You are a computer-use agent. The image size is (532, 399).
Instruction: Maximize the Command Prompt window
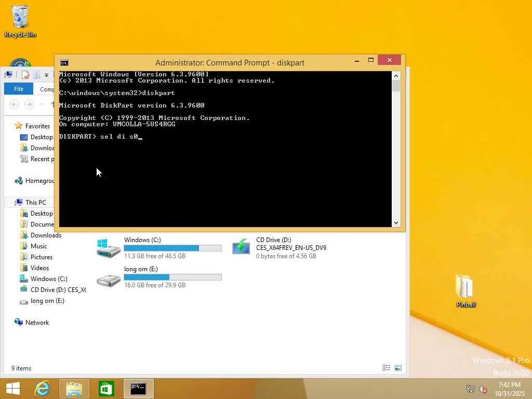[x=370, y=60]
